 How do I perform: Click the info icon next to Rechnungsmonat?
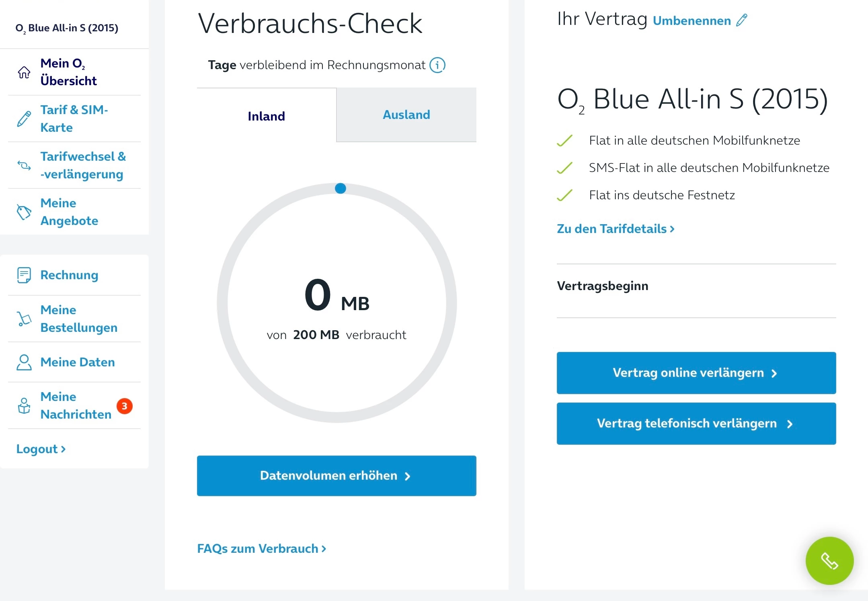(x=437, y=65)
